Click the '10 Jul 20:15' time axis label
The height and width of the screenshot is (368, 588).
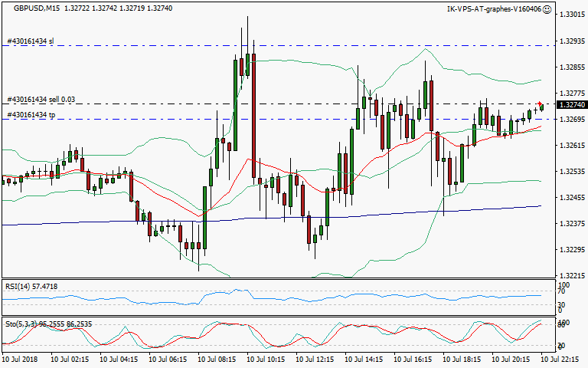[511, 360]
